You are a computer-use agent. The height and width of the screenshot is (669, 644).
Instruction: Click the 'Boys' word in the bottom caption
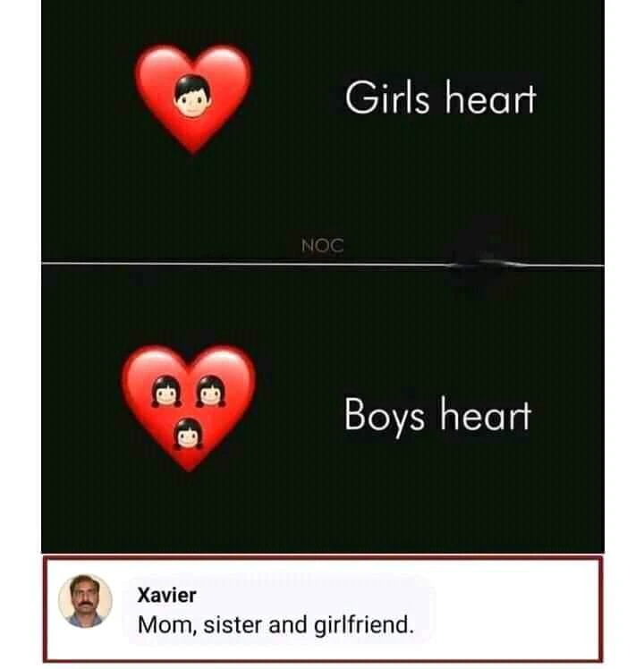click(384, 415)
